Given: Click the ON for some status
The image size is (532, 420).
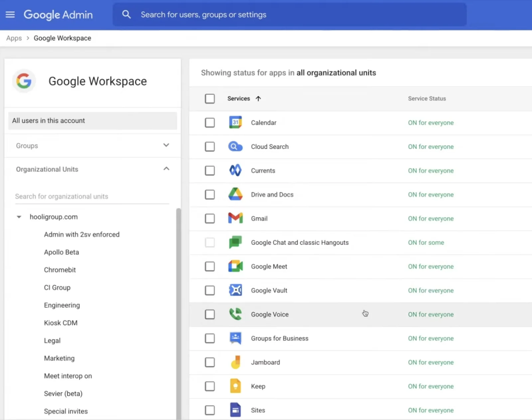Looking at the screenshot, I should point(426,242).
